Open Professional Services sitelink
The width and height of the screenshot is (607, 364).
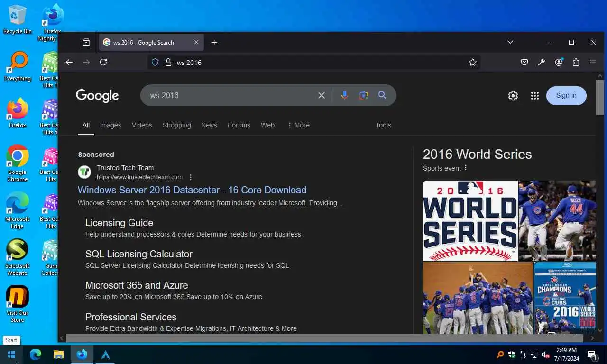[131, 317]
